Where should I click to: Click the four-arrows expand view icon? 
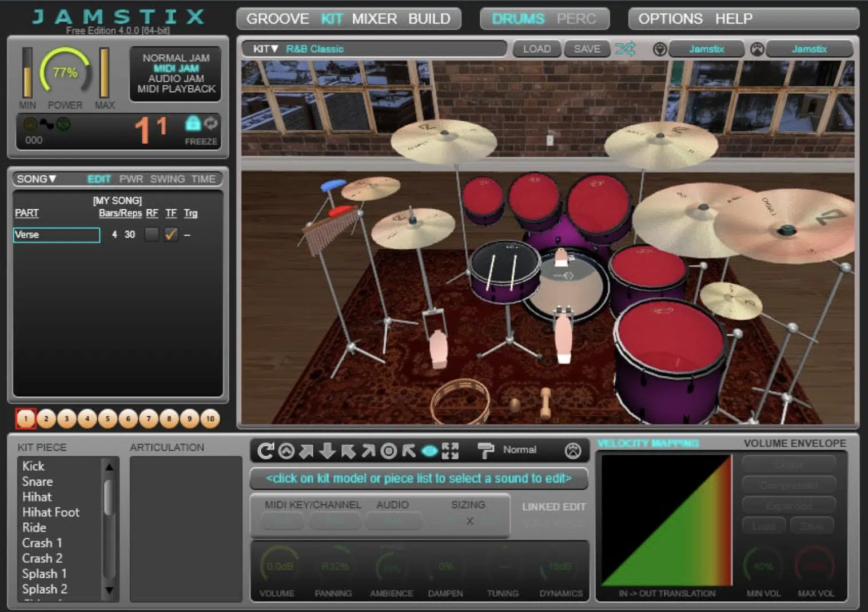click(x=451, y=451)
